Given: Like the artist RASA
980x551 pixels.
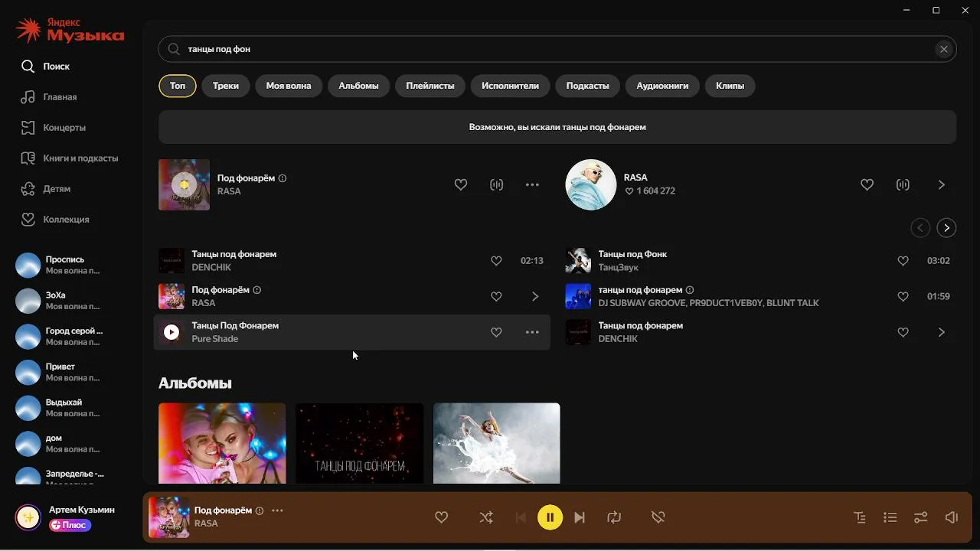Looking at the screenshot, I should pyautogui.click(x=867, y=184).
